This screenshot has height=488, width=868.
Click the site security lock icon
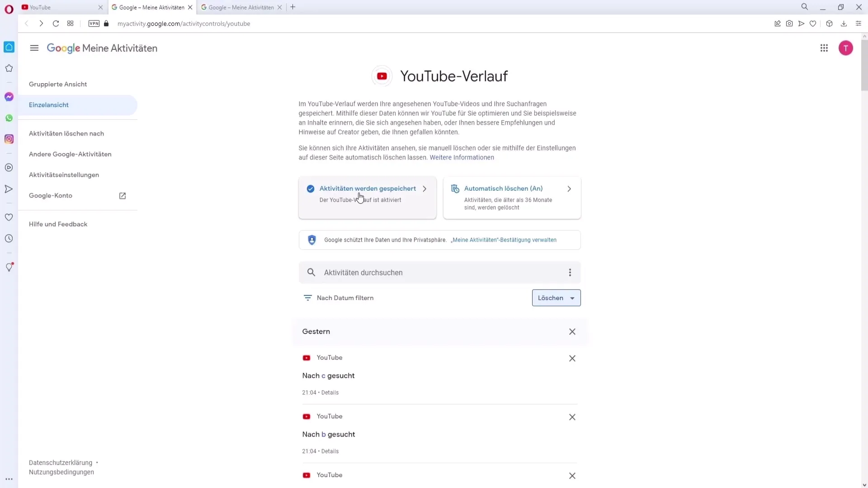tap(107, 23)
